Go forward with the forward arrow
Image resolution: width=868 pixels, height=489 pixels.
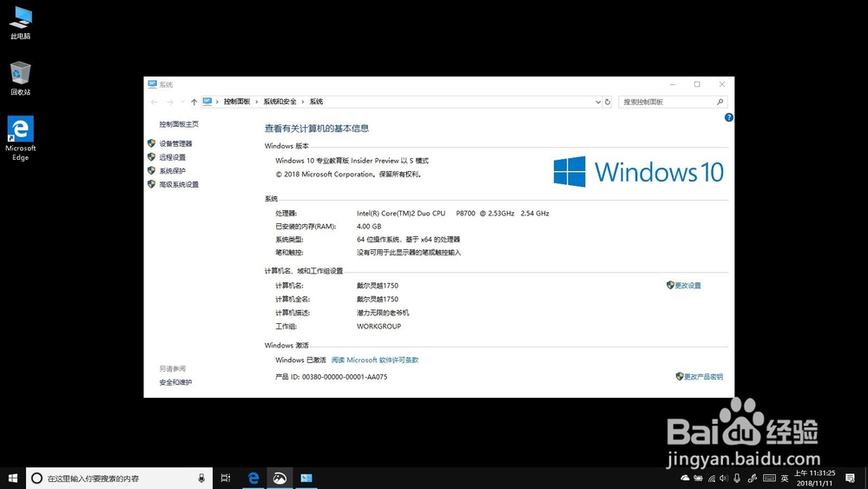(170, 102)
